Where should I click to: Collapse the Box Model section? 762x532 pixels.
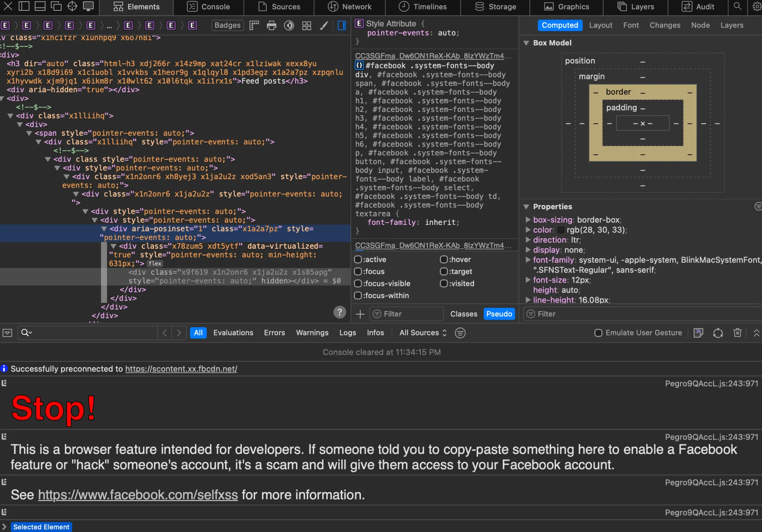pos(526,43)
